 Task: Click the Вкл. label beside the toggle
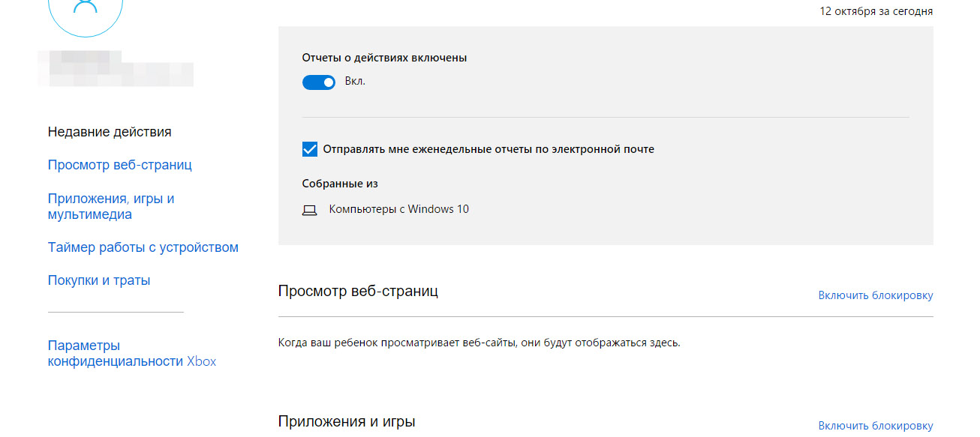point(355,81)
